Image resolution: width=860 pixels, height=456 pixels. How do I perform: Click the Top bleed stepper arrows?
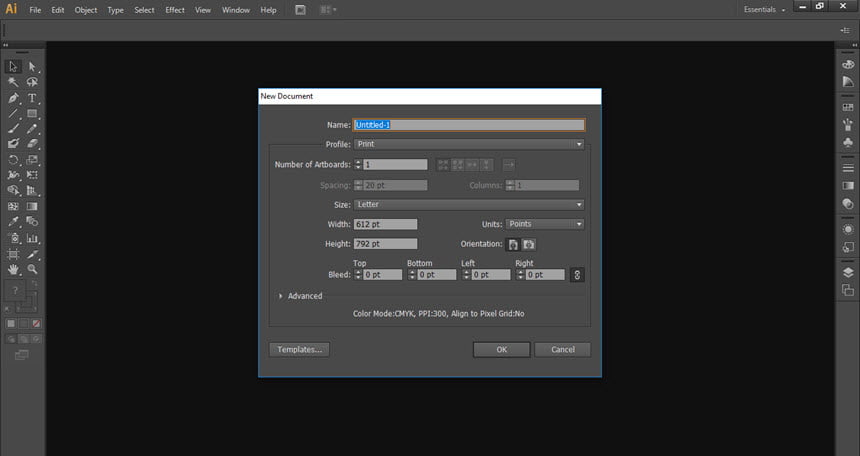pos(358,274)
